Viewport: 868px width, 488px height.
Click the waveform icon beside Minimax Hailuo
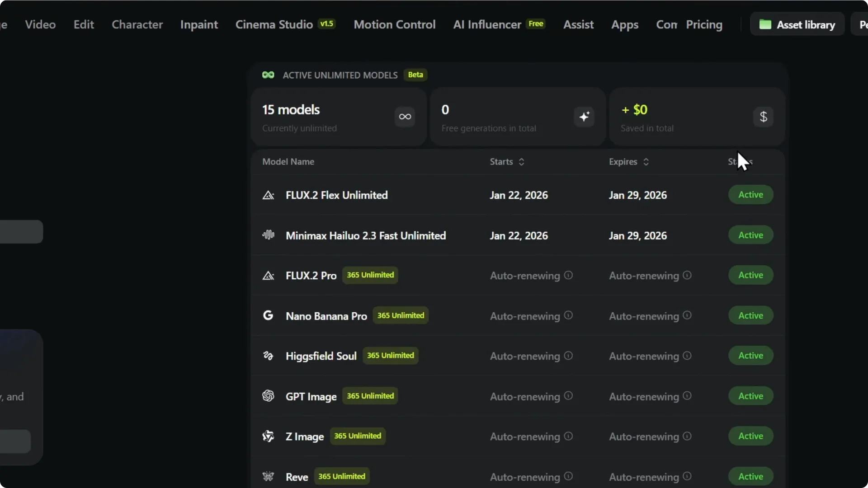point(268,235)
